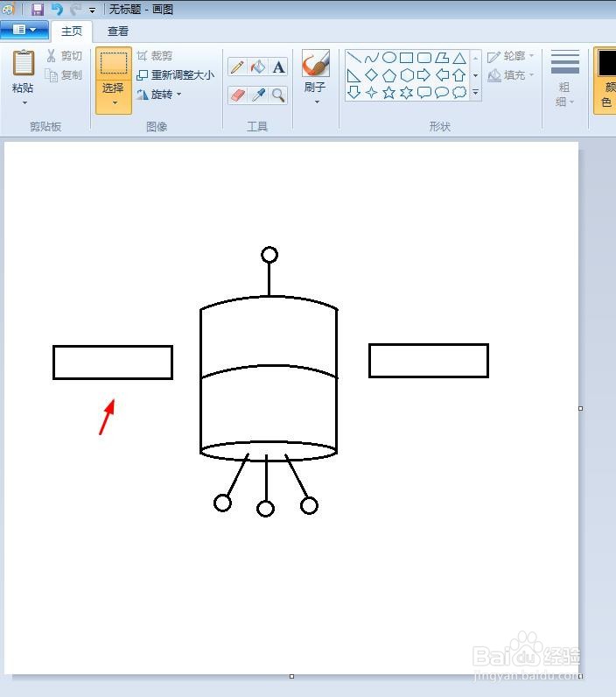The width and height of the screenshot is (616, 697).
Task: Click the Undo arrow in title bar
Action: pos(57,9)
